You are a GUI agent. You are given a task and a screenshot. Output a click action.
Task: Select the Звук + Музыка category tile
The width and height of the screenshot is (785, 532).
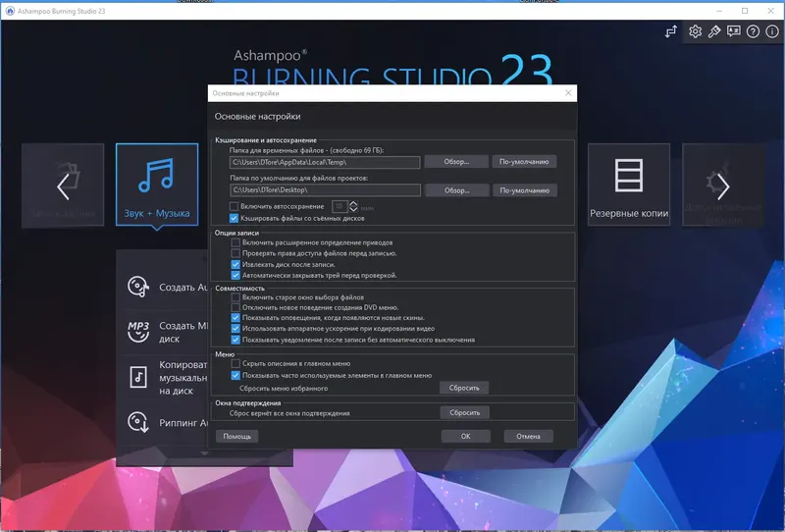point(157,185)
